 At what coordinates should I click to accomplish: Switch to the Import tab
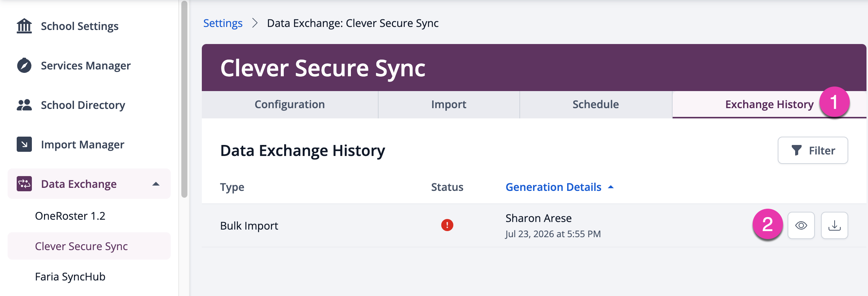pyautogui.click(x=449, y=104)
